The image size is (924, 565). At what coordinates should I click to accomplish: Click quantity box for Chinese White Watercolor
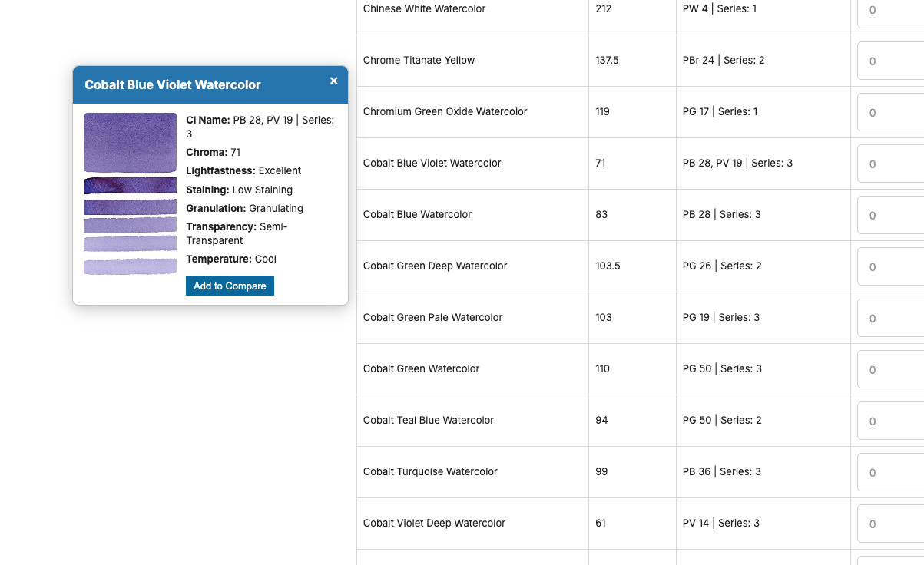[891, 11]
